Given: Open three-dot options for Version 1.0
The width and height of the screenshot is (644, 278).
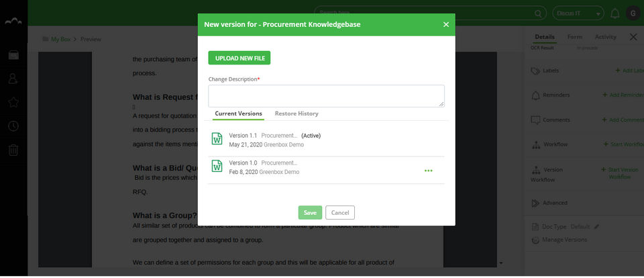Looking at the screenshot, I should [429, 171].
